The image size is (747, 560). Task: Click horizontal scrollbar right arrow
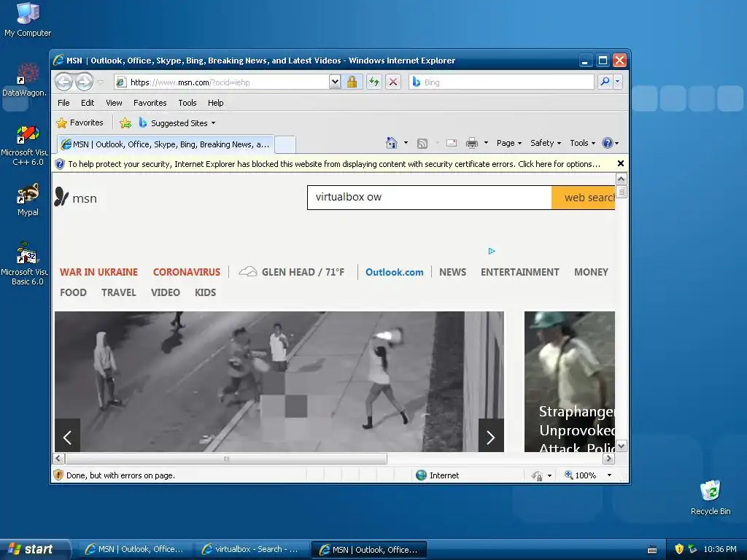coord(608,459)
